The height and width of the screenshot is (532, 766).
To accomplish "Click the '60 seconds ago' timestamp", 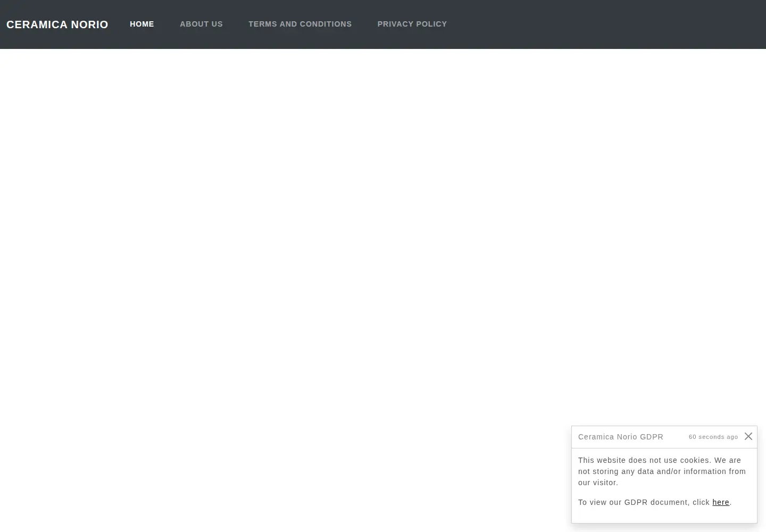I will pos(713,437).
